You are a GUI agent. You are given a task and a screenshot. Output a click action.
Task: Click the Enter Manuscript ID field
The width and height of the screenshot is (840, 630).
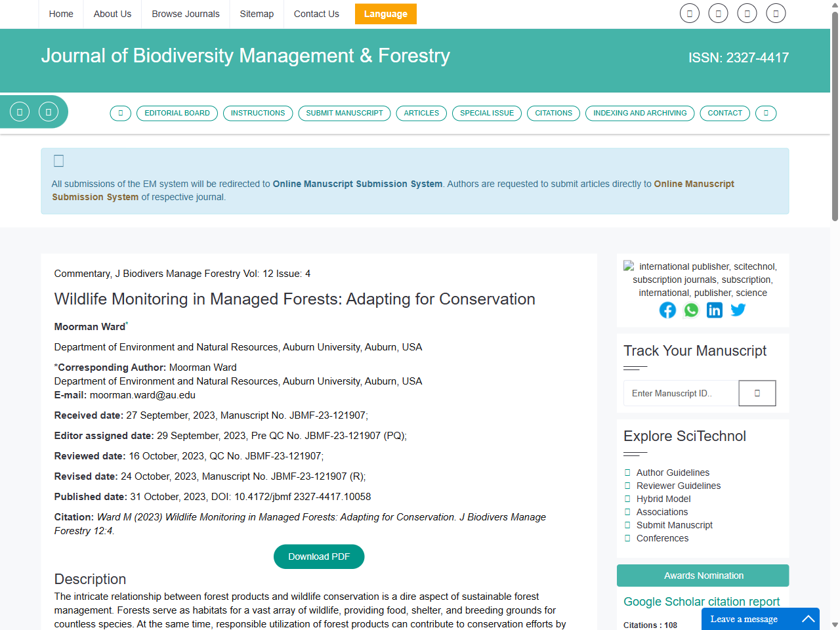pos(681,393)
